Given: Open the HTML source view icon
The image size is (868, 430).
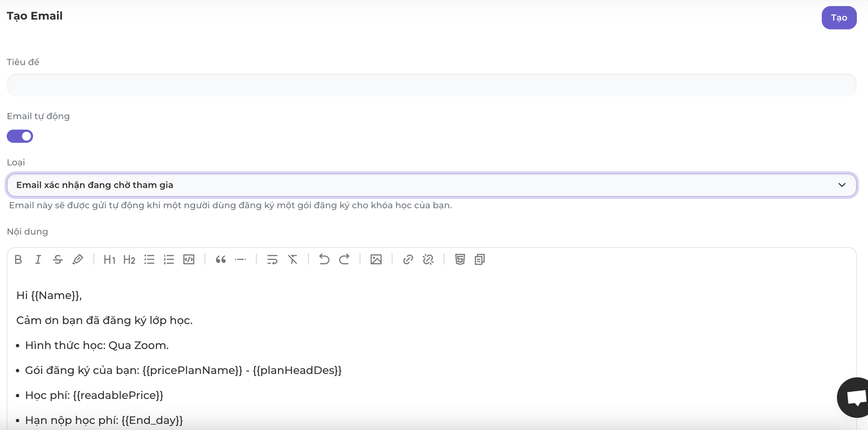Looking at the screenshot, I should click(460, 260).
